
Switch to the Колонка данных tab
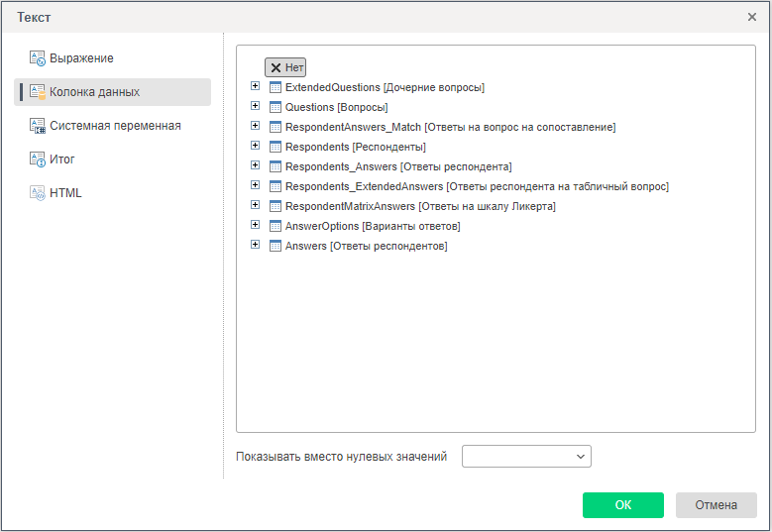pyautogui.click(x=94, y=92)
